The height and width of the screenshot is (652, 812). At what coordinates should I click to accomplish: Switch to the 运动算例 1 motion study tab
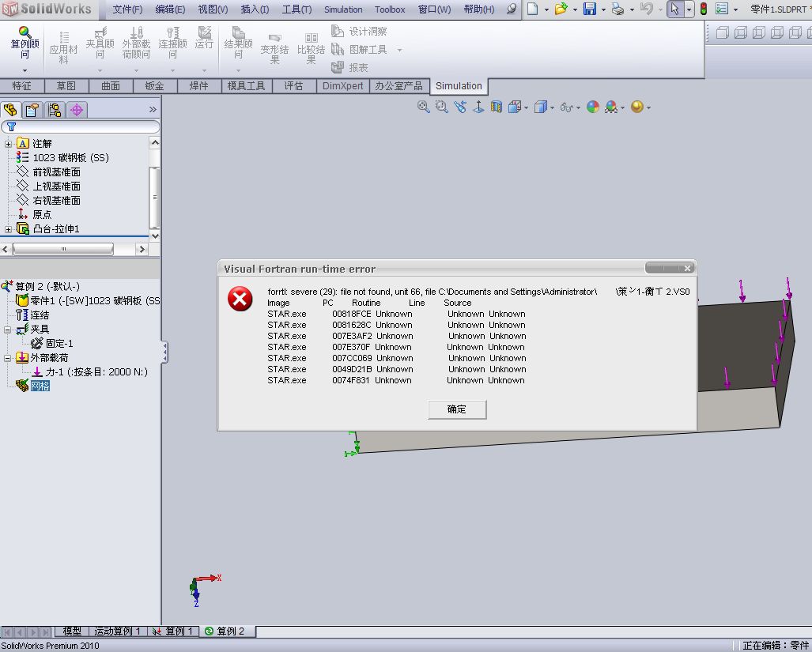pyautogui.click(x=118, y=631)
